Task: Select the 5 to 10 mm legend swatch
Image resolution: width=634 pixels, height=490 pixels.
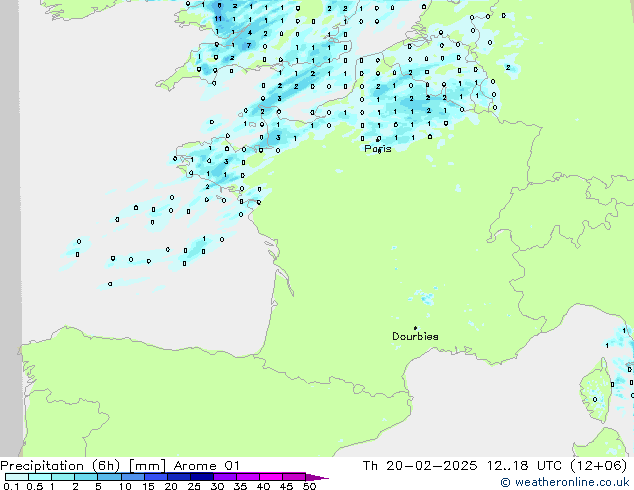Action: pos(110,477)
